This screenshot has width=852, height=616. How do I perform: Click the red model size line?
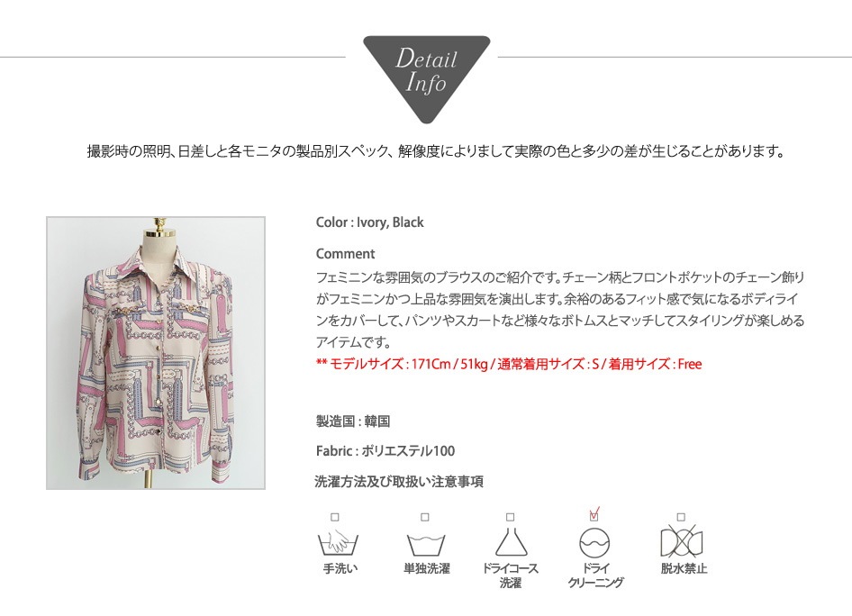point(509,364)
